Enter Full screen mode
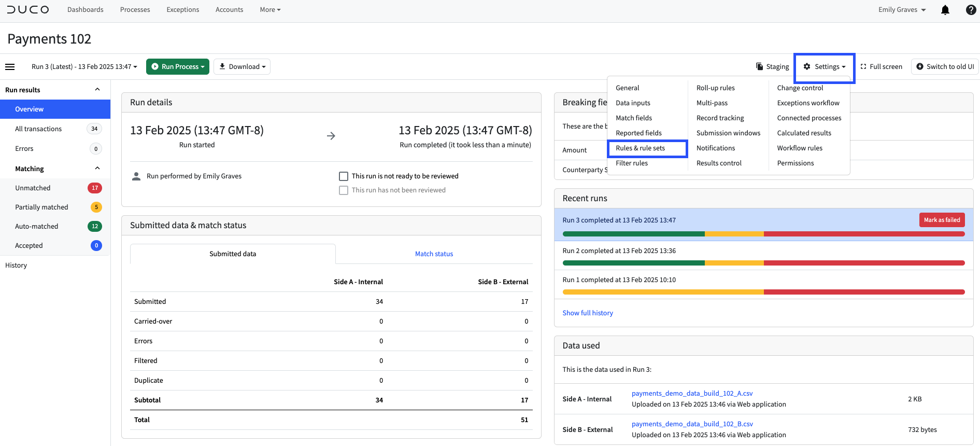The width and height of the screenshot is (980, 446). [x=881, y=66]
